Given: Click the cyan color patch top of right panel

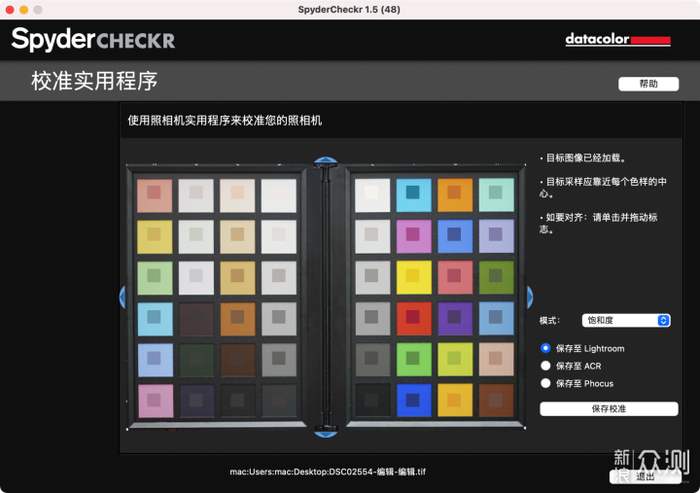Looking at the screenshot, I should click(413, 195).
